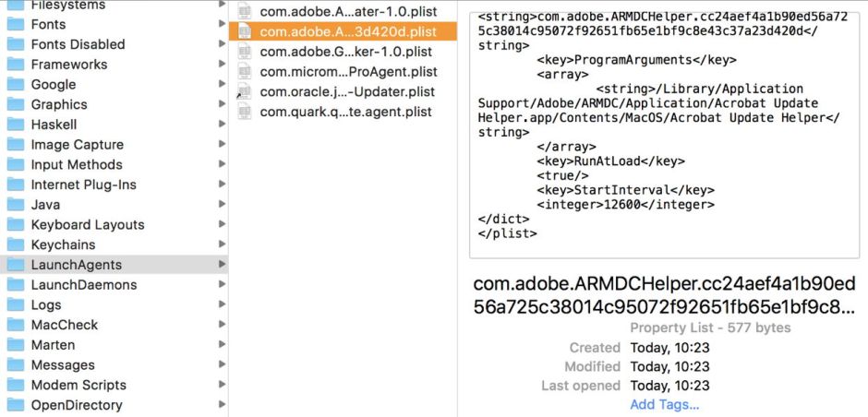The width and height of the screenshot is (868, 417).
Task: Click the LaunchDaemons folder icon
Action: point(15,284)
